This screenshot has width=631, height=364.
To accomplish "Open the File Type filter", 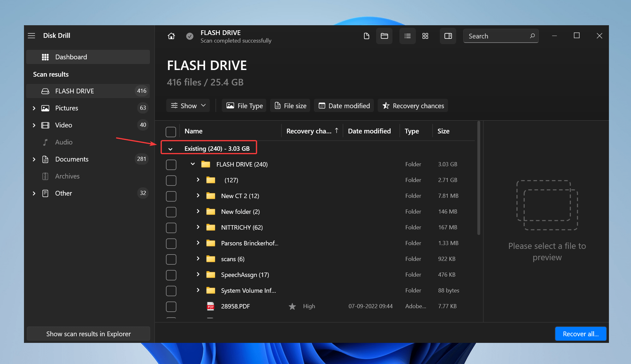I will tap(244, 106).
